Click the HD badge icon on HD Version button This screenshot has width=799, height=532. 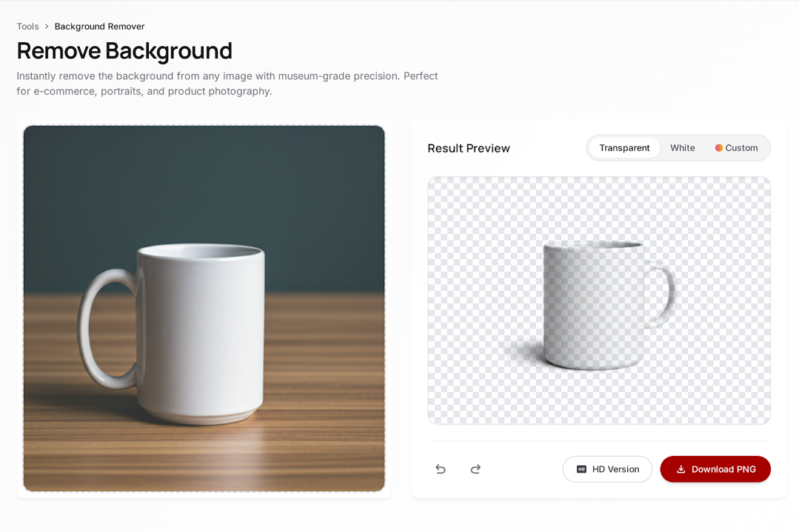[x=582, y=469]
